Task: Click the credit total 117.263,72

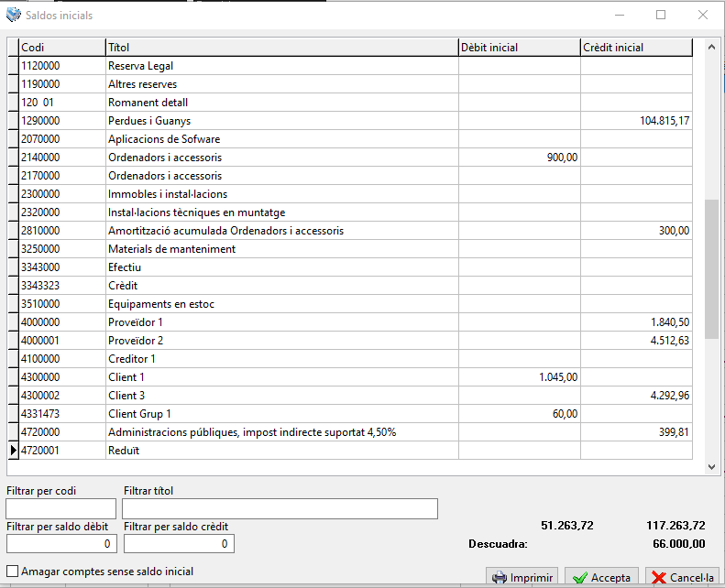Action: [x=676, y=526]
